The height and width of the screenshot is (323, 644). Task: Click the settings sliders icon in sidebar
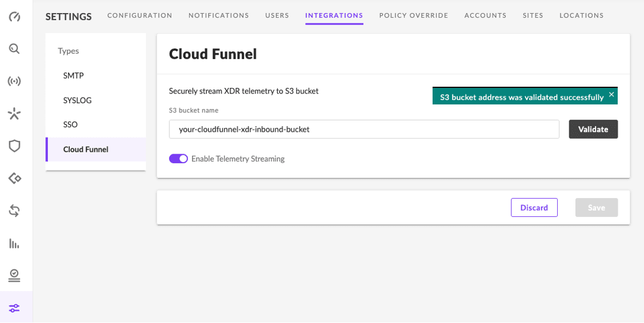pos(14,308)
